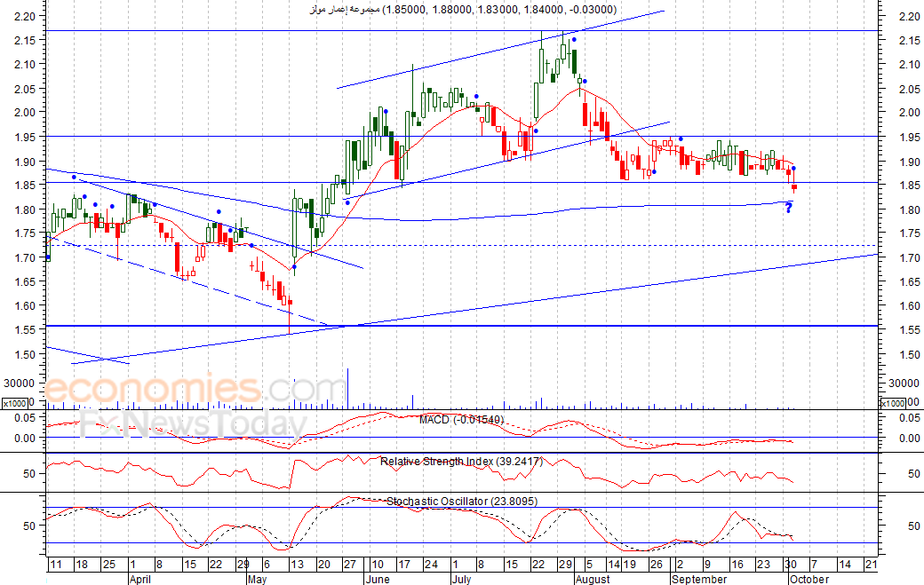Click the date label 24 in June

(432, 565)
